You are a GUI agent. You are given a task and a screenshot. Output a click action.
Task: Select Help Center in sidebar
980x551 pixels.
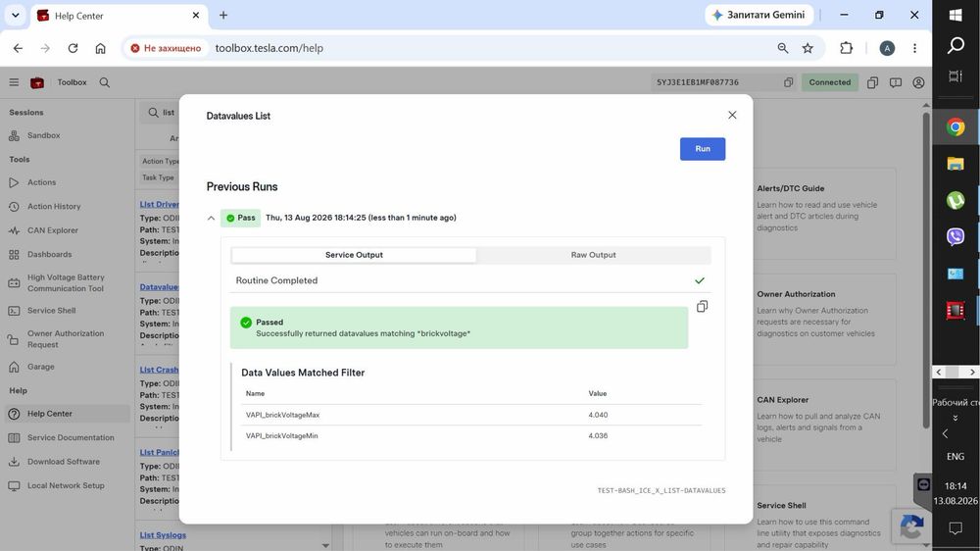click(x=67, y=414)
